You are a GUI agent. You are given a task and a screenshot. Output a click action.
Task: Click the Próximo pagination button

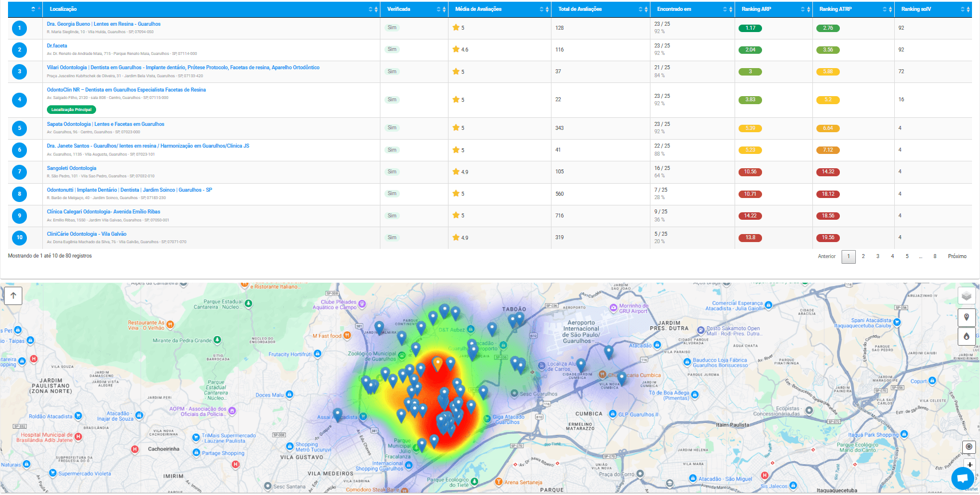(x=957, y=256)
